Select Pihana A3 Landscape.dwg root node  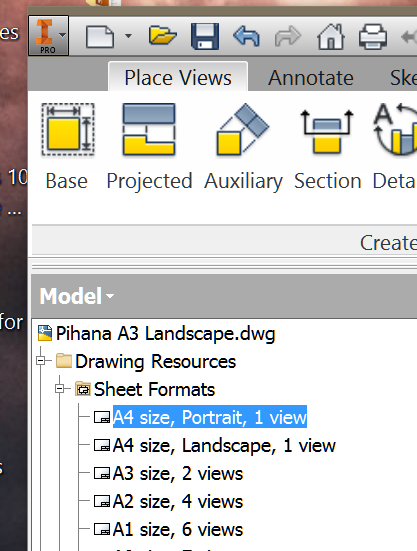point(165,333)
